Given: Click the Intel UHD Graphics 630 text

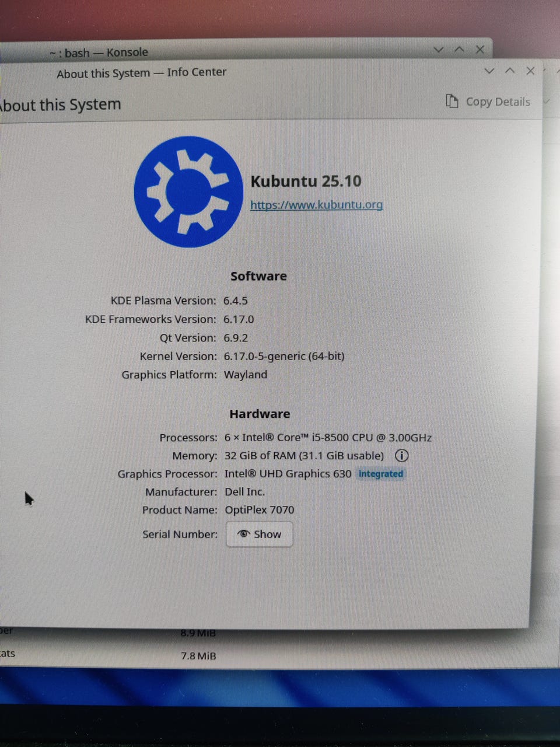Looking at the screenshot, I should 288,474.
